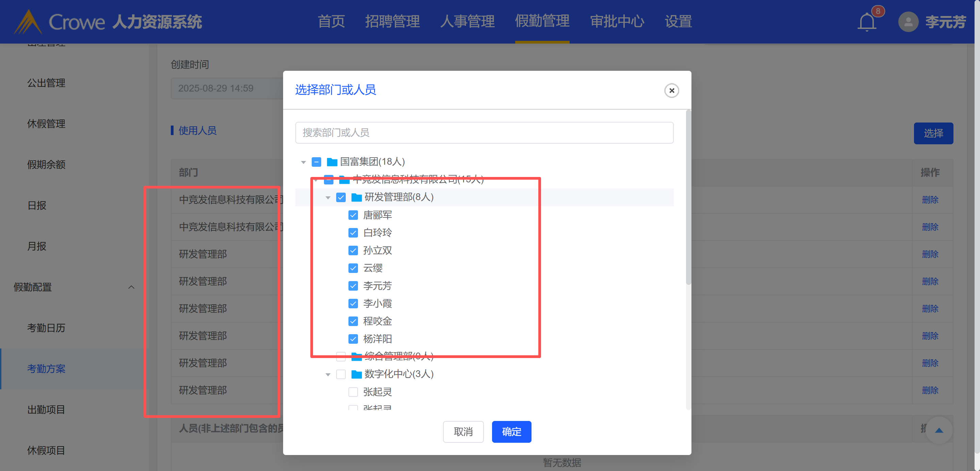
Task: Collapse the 研发管理部 tree node
Action: click(x=328, y=197)
